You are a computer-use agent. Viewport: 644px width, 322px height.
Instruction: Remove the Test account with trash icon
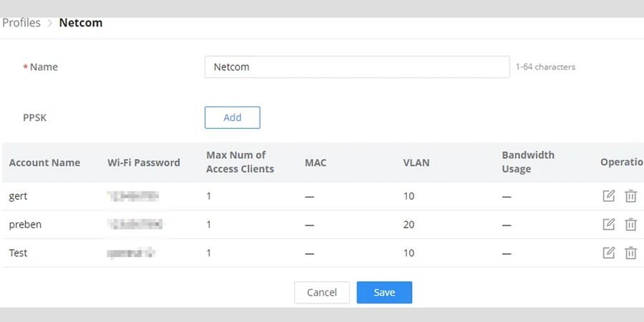point(630,253)
